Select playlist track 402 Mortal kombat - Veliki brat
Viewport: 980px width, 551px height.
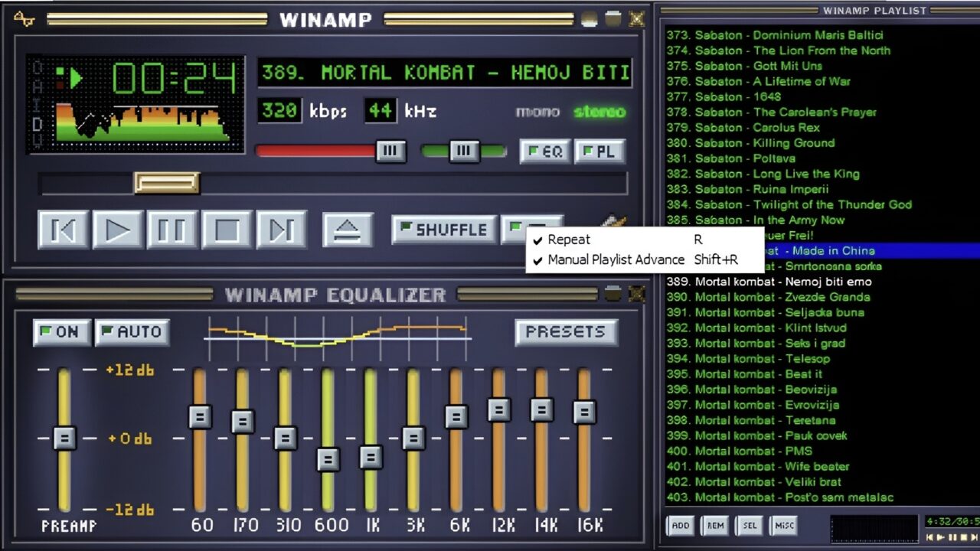tap(753, 481)
